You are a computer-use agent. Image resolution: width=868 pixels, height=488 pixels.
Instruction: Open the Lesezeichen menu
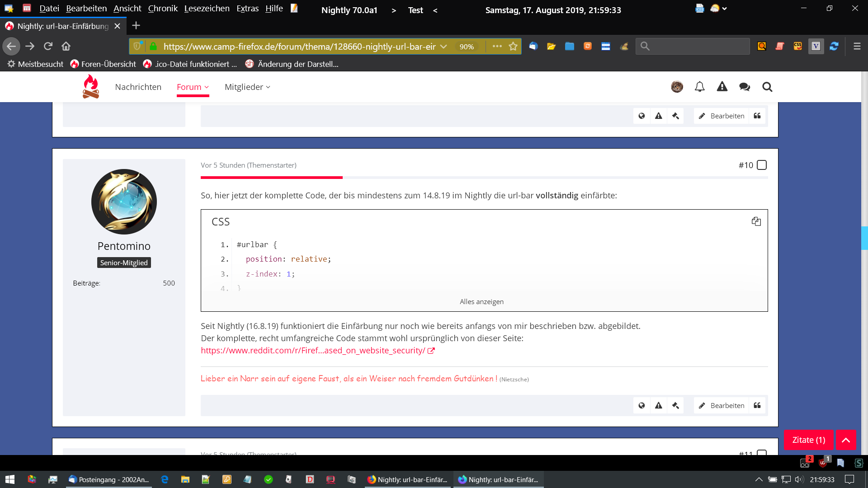pos(207,9)
